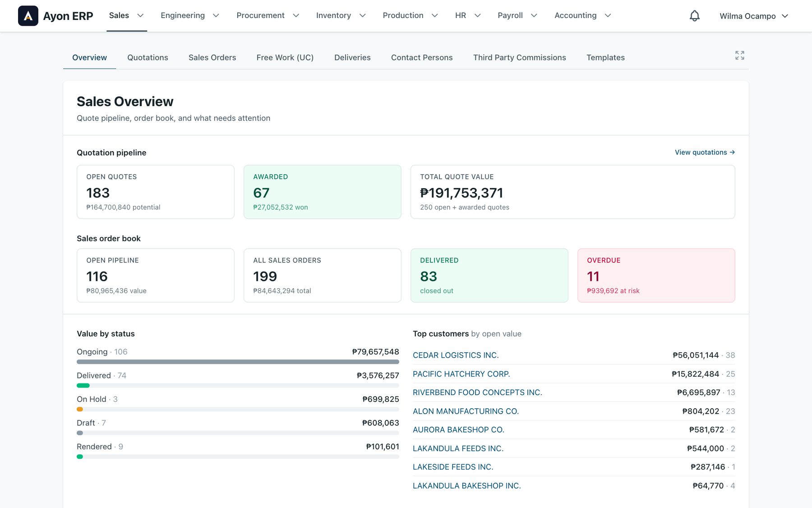Open LAKANDULA FEEDS INC. customer link
812x508 pixels.
pyautogui.click(x=458, y=449)
